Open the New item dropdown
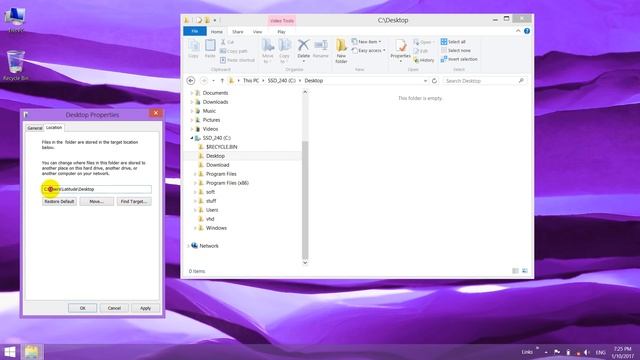The width and height of the screenshot is (640, 360). (x=366, y=42)
